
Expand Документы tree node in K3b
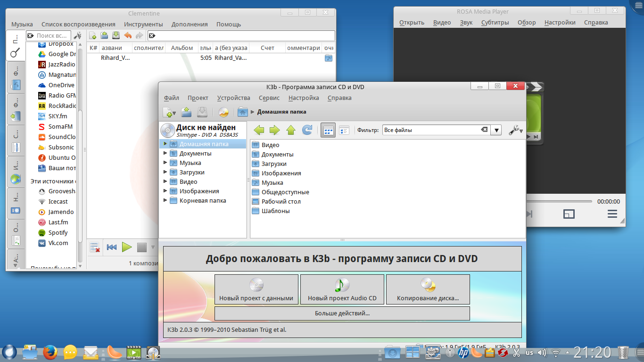pos(165,153)
